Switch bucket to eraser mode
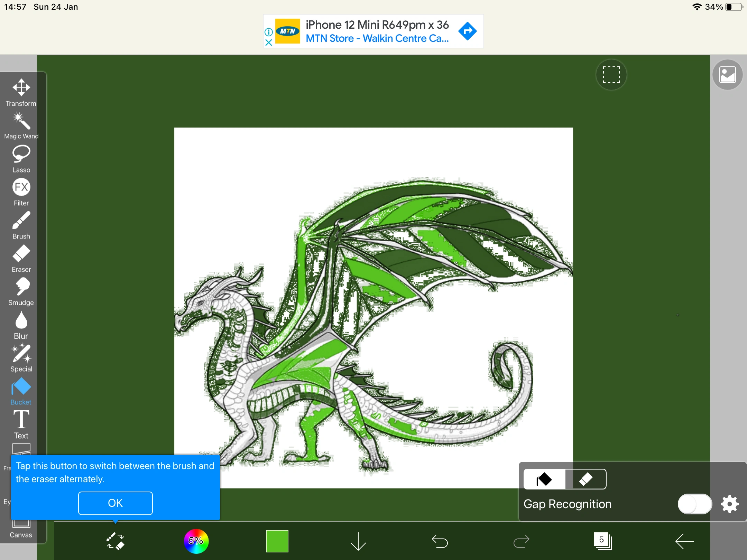Viewport: 747px width, 560px height. [586, 479]
